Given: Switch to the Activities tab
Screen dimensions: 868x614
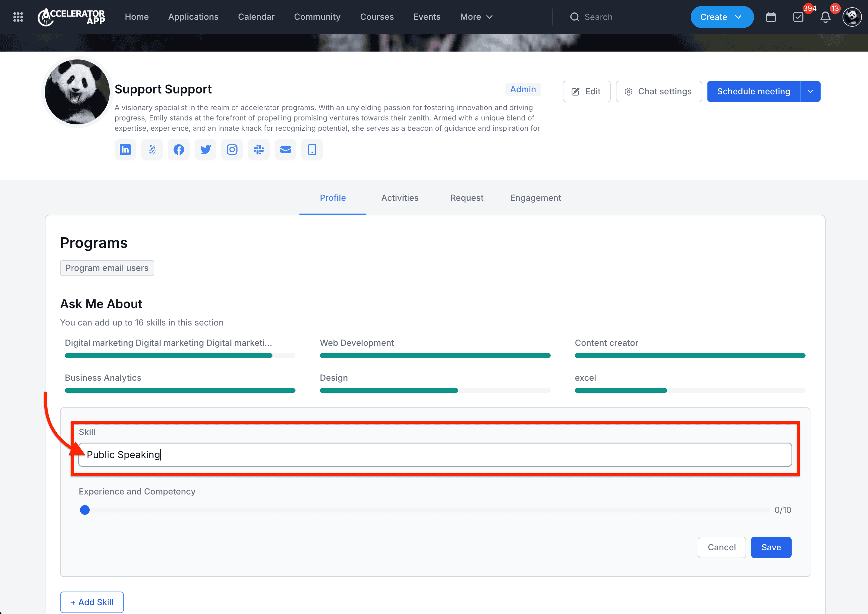Looking at the screenshot, I should 399,198.
